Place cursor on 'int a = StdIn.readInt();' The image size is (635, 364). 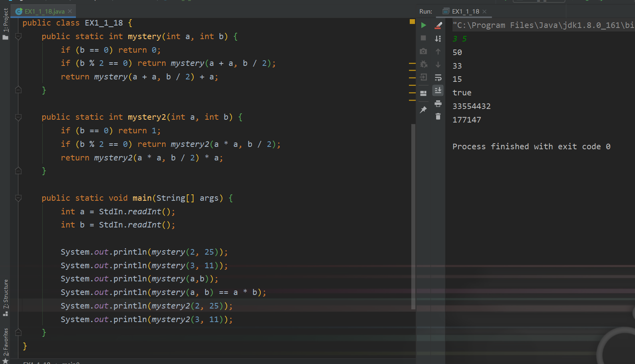[118, 212]
